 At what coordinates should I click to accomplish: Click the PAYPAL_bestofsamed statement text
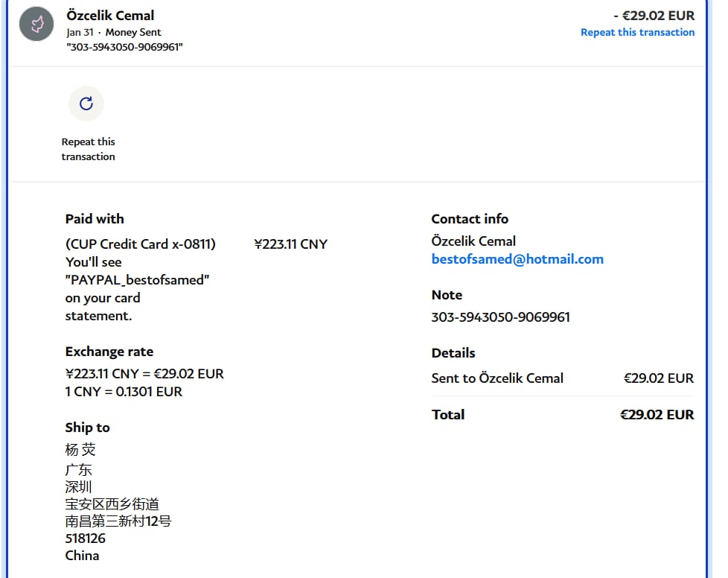pos(138,280)
